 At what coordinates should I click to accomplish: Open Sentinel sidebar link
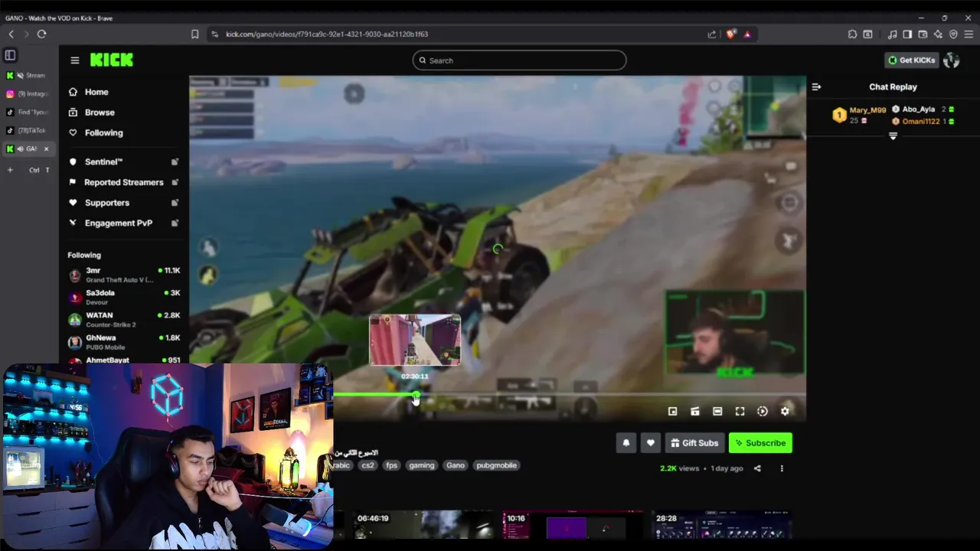click(x=122, y=161)
